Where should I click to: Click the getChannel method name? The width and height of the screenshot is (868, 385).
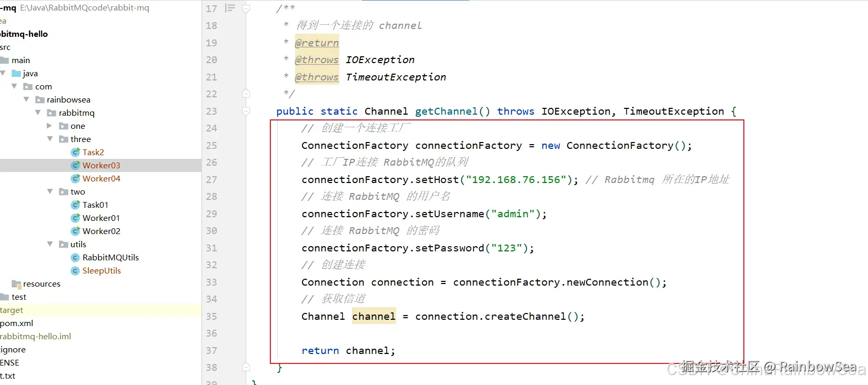(447, 112)
